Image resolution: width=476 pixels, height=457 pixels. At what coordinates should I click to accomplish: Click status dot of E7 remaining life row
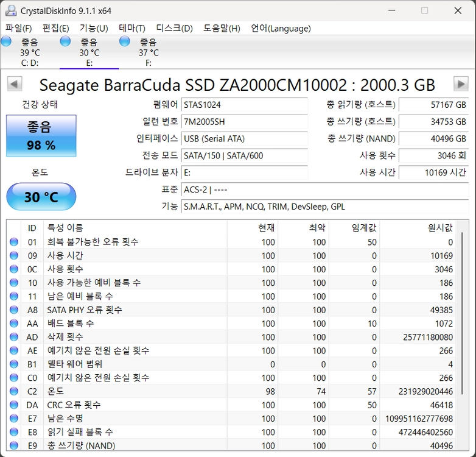pyautogui.click(x=14, y=419)
